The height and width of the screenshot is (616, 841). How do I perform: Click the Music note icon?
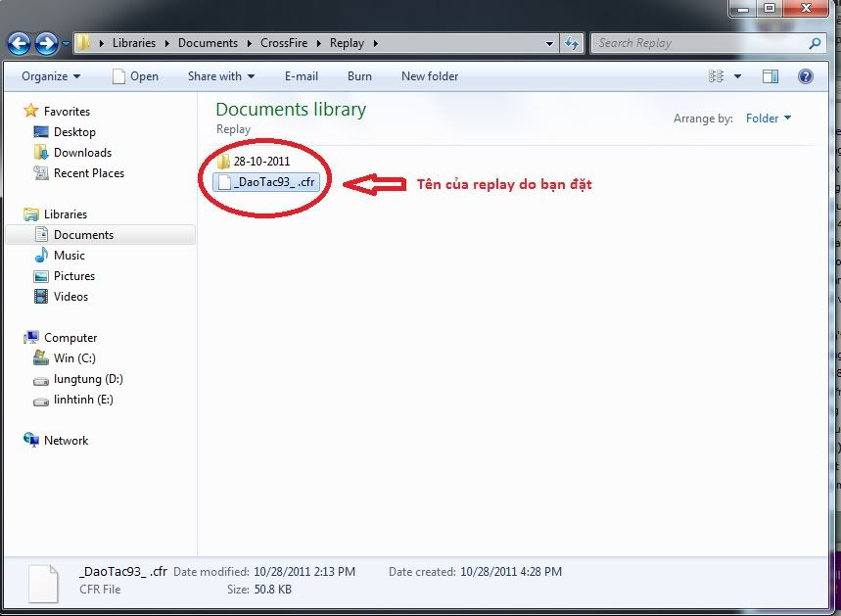[41, 255]
